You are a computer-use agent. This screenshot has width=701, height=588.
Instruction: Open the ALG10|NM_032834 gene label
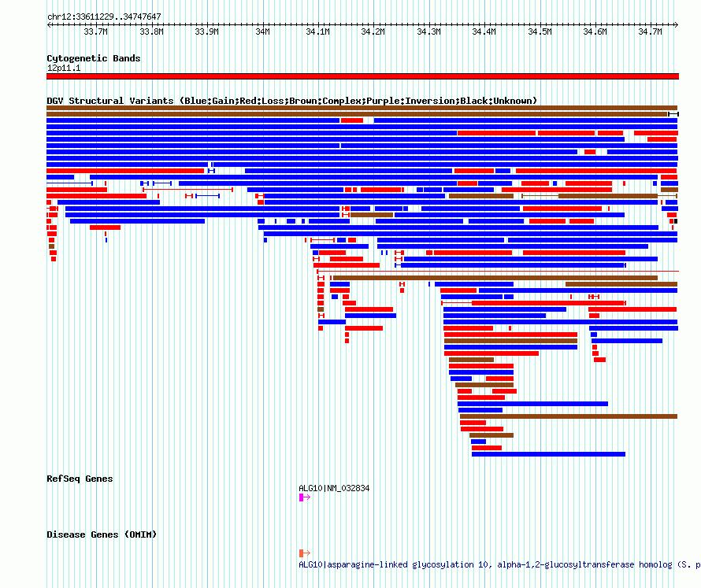click(x=334, y=488)
